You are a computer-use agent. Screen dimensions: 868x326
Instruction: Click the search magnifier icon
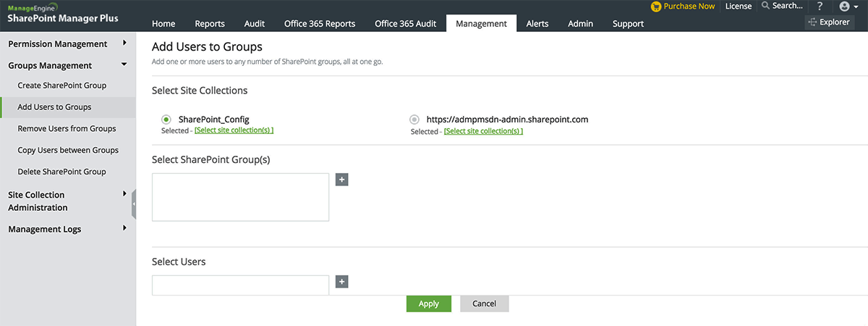(x=765, y=6)
